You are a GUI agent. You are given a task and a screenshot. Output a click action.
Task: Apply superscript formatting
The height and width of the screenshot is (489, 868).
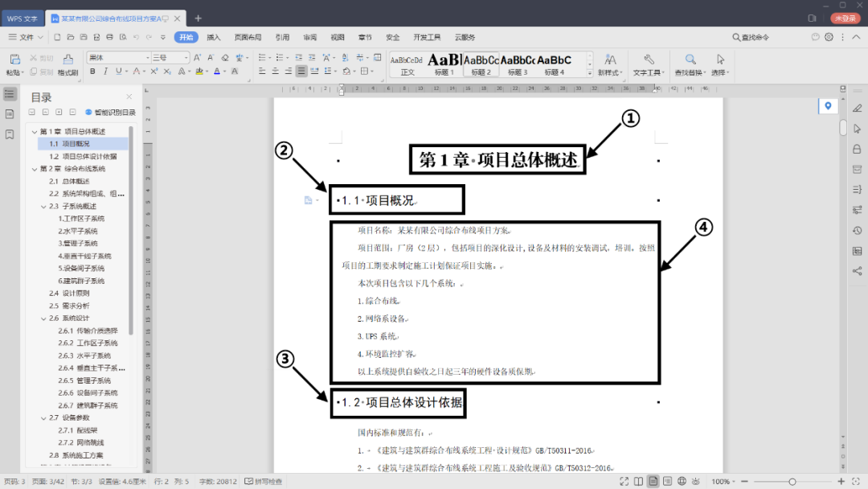(x=154, y=72)
